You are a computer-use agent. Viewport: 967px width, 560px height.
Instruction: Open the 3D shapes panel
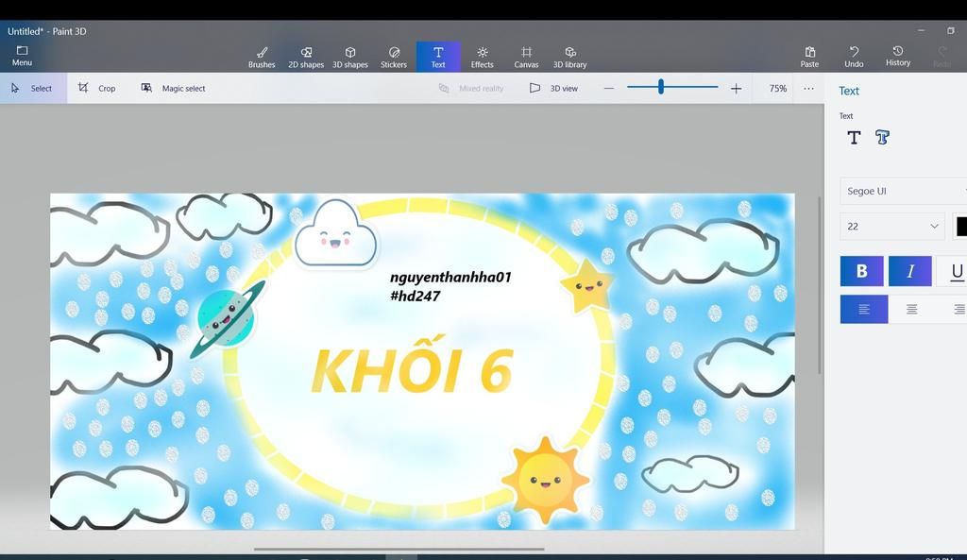tap(350, 57)
